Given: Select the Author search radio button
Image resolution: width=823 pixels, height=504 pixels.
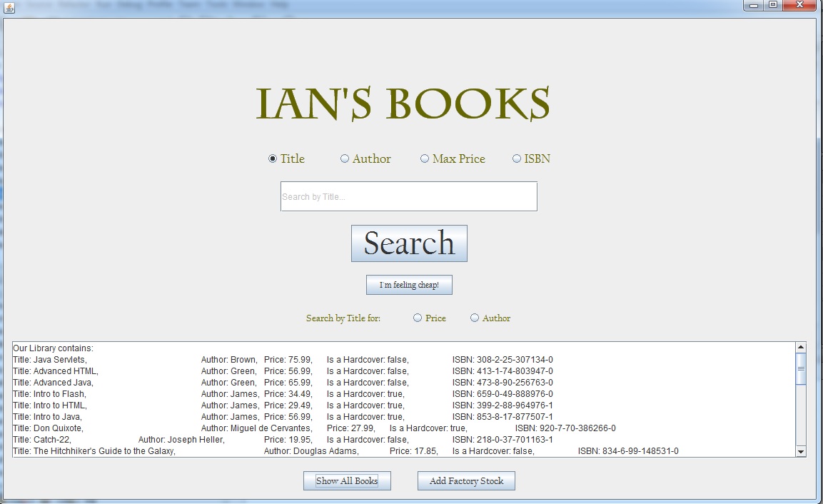Looking at the screenshot, I should 345,158.
